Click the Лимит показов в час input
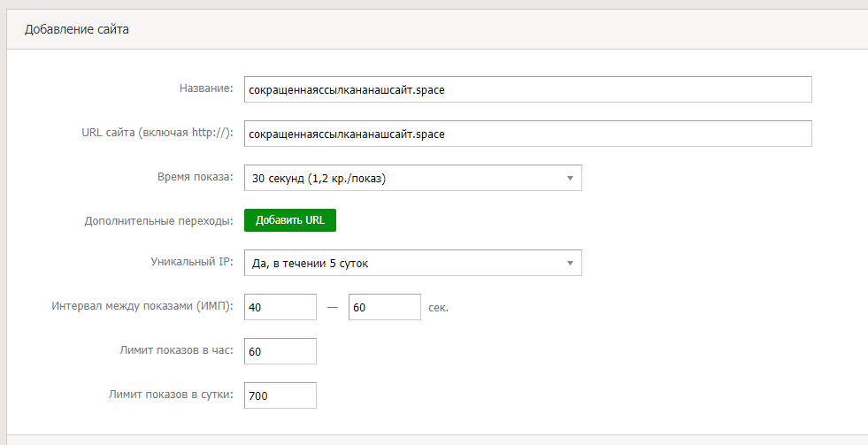868x445 pixels. 280,351
